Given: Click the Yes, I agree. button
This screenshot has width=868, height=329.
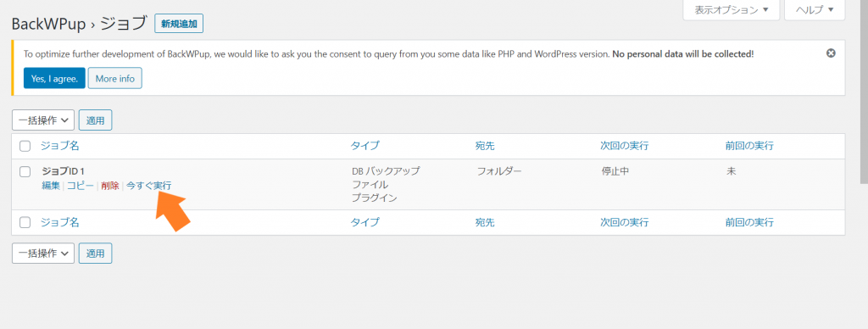Looking at the screenshot, I should click(x=54, y=78).
